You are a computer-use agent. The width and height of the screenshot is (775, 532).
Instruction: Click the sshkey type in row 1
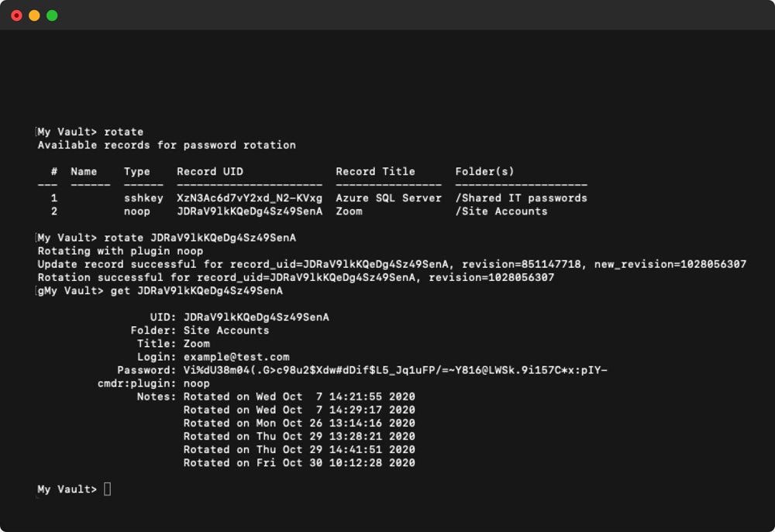click(143, 198)
